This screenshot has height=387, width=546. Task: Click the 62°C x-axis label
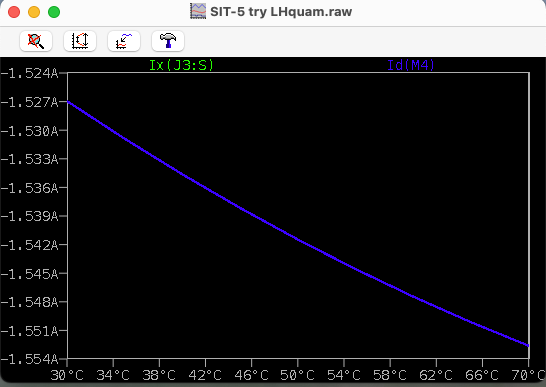click(436, 375)
